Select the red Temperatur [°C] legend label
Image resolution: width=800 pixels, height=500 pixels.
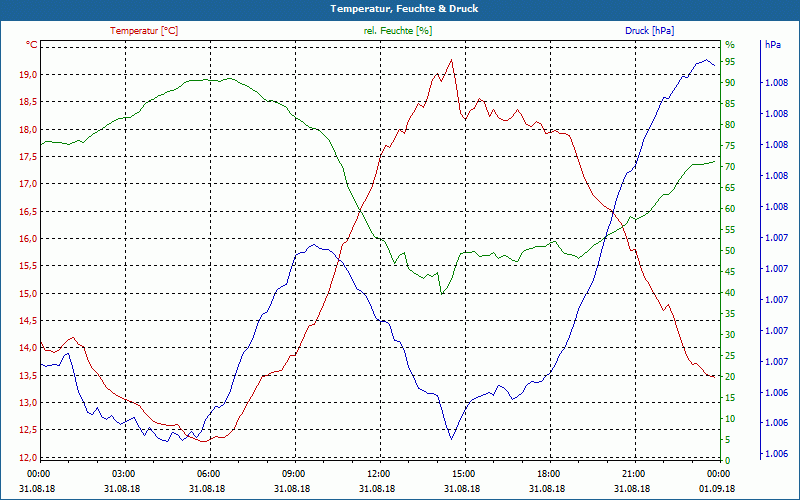point(144,31)
